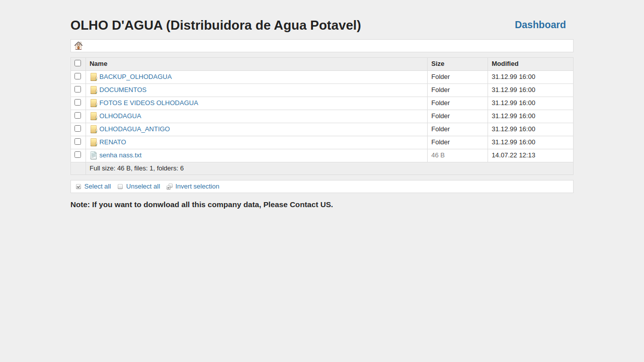
Task: Click folder icon beside OLHODAGUA_ANTIGO
Action: point(94,129)
